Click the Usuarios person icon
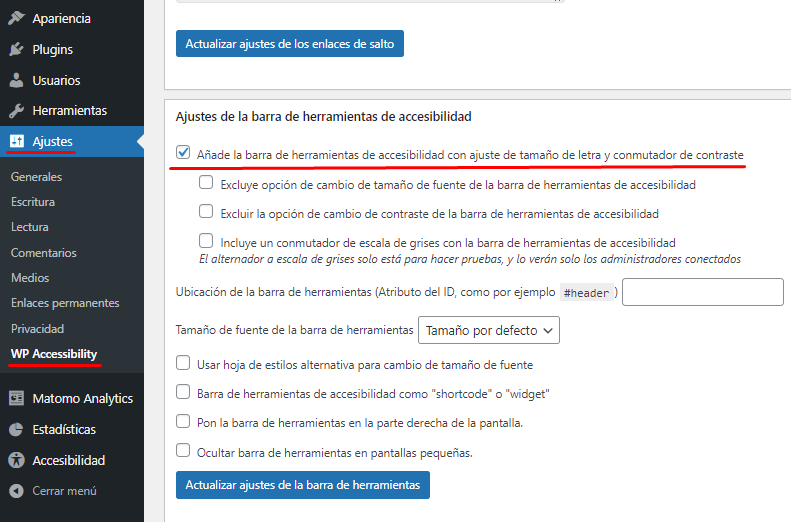 pyautogui.click(x=16, y=80)
